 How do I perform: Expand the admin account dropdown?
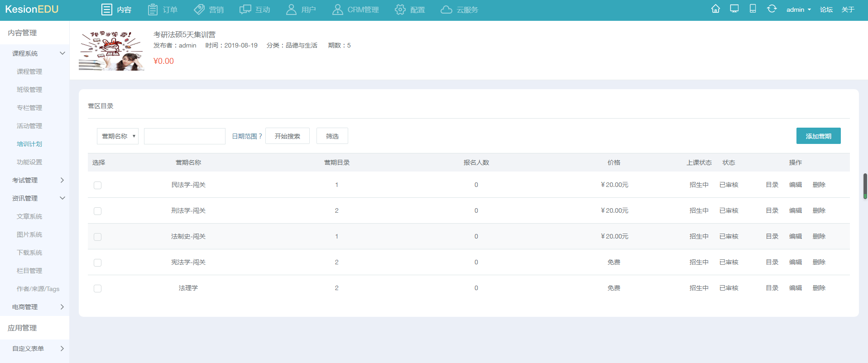coord(798,10)
